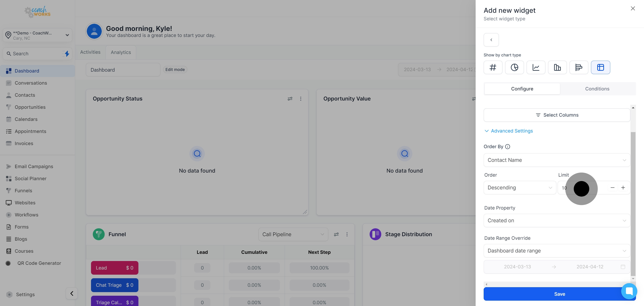Click the Select Columns button
This screenshot has width=644, height=306.
coord(557,115)
